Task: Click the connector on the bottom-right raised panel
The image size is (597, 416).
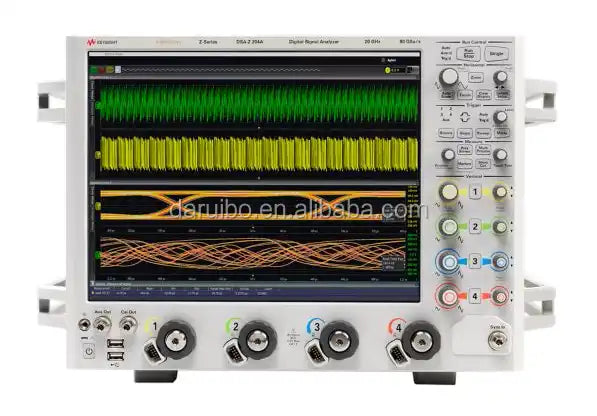Action: coord(497,340)
